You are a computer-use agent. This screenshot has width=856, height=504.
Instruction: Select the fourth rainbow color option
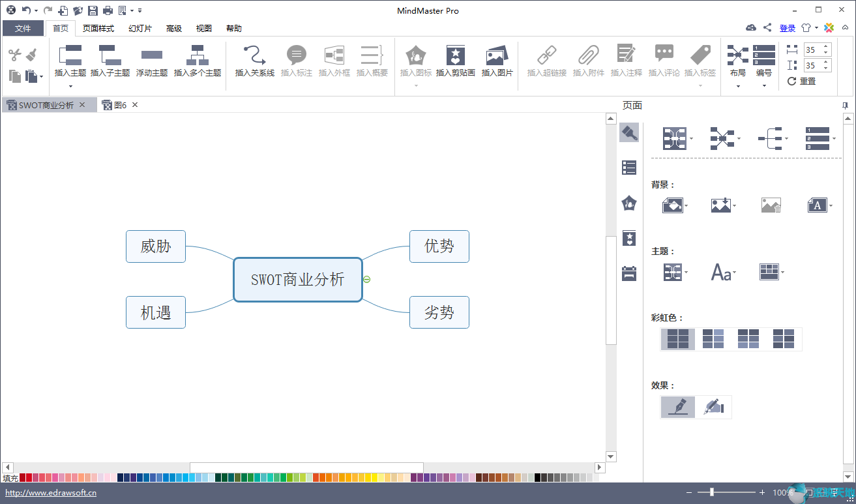click(784, 339)
